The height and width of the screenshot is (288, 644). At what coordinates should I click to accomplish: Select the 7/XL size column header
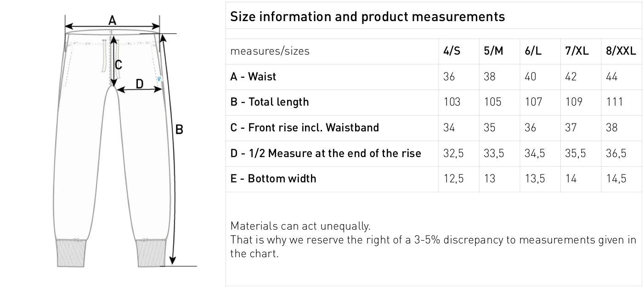point(576,51)
